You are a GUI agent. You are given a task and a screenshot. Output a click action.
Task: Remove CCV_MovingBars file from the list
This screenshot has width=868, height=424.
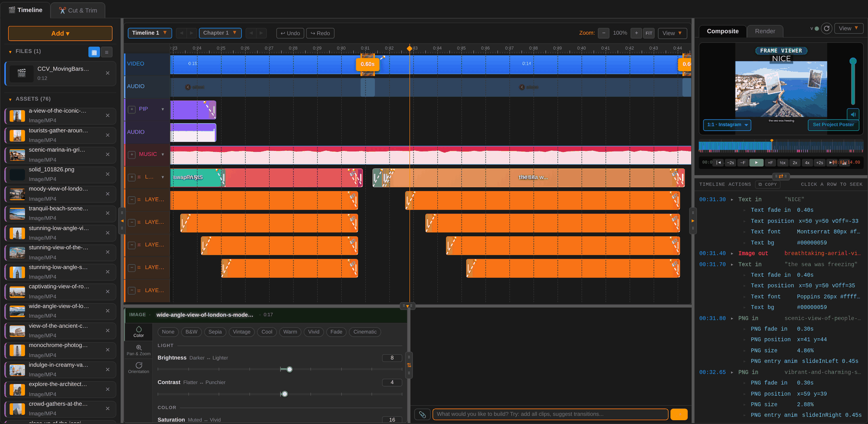107,73
